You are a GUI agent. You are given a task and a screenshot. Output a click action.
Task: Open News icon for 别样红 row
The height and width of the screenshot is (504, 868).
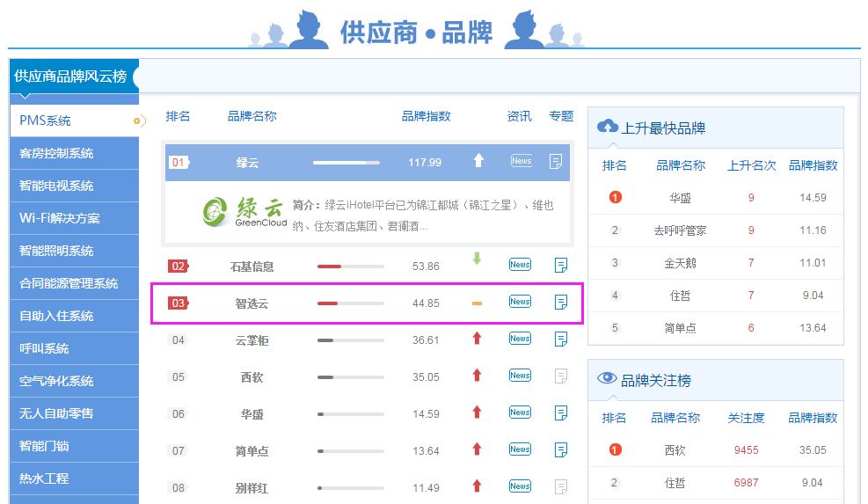click(520, 486)
